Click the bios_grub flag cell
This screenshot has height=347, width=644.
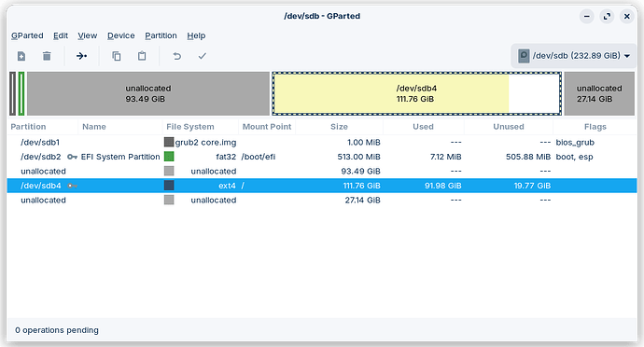(x=575, y=143)
